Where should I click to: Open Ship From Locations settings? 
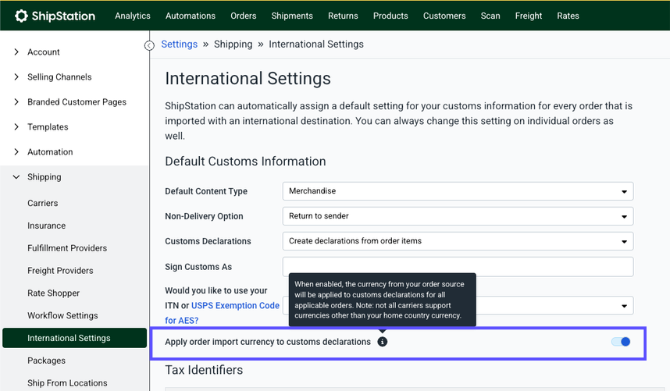point(67,383)
